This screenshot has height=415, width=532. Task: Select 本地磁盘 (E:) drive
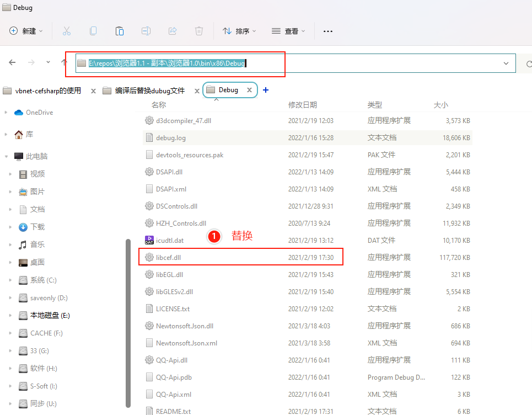(x=45, y=316)
